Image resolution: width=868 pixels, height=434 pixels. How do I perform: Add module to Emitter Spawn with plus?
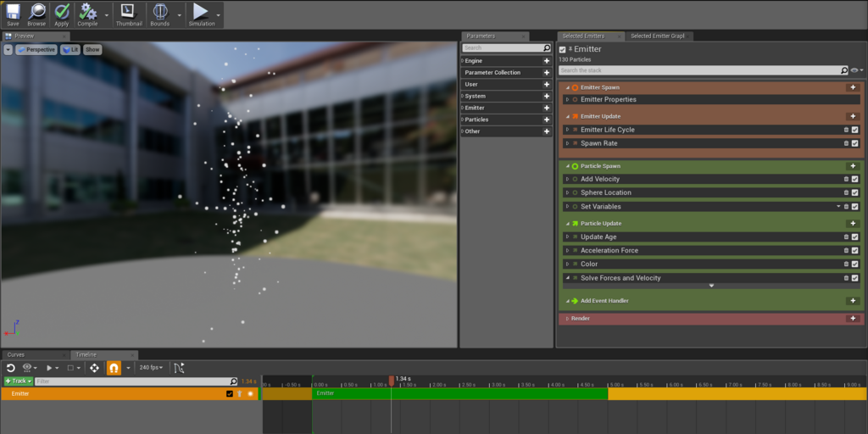(x=853, y=87)
